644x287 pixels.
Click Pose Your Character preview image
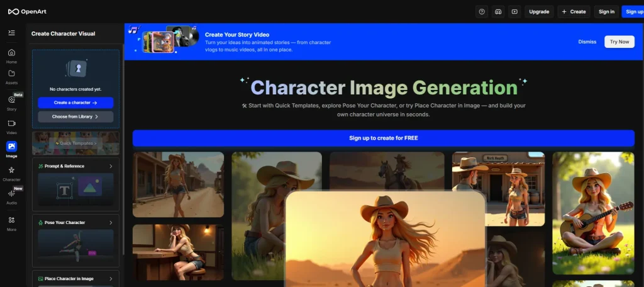point(75,246)
